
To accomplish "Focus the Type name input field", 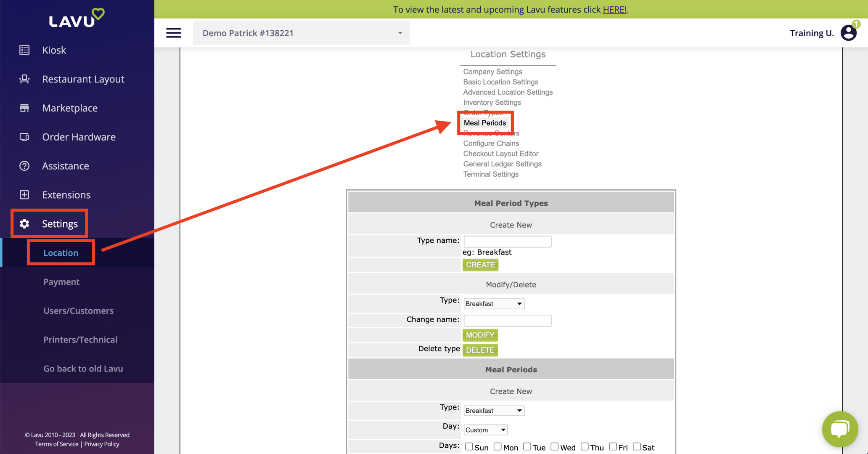I will (x=507, y=242).
